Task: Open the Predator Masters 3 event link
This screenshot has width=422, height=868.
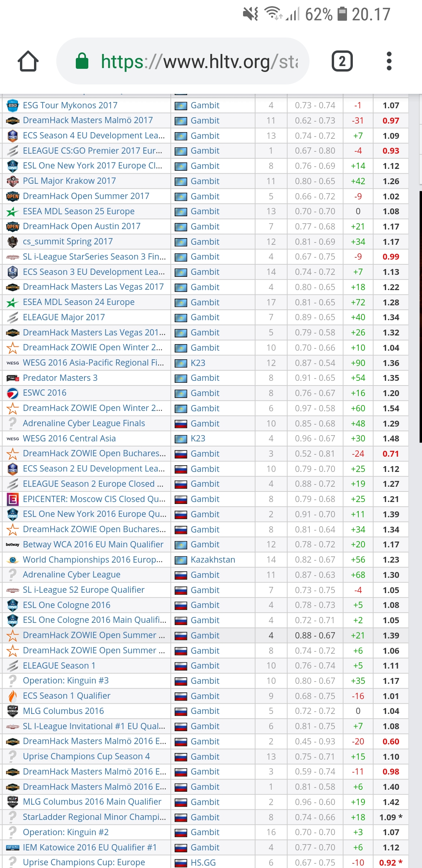Action: pyautogui.click(x=60, y=378)
